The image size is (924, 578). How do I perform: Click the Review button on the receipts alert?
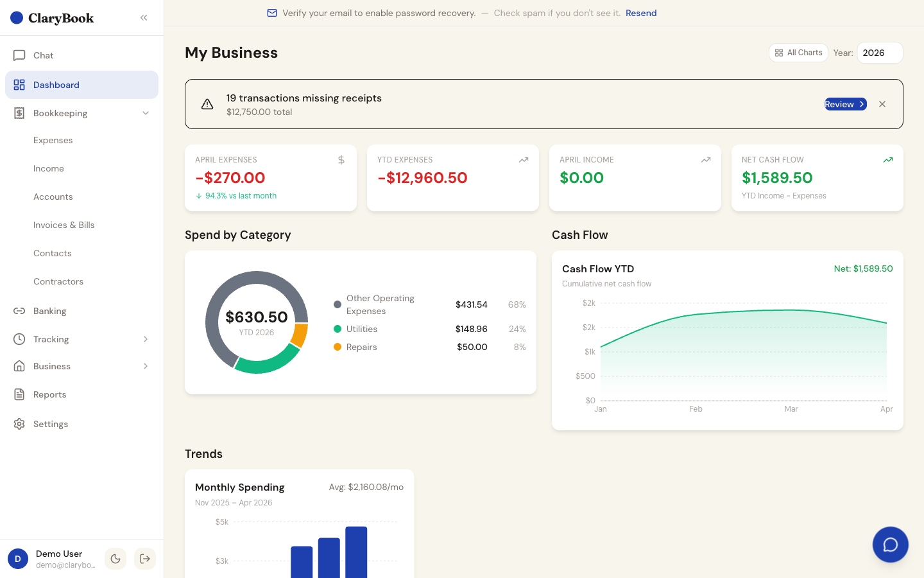click(844, 103)
